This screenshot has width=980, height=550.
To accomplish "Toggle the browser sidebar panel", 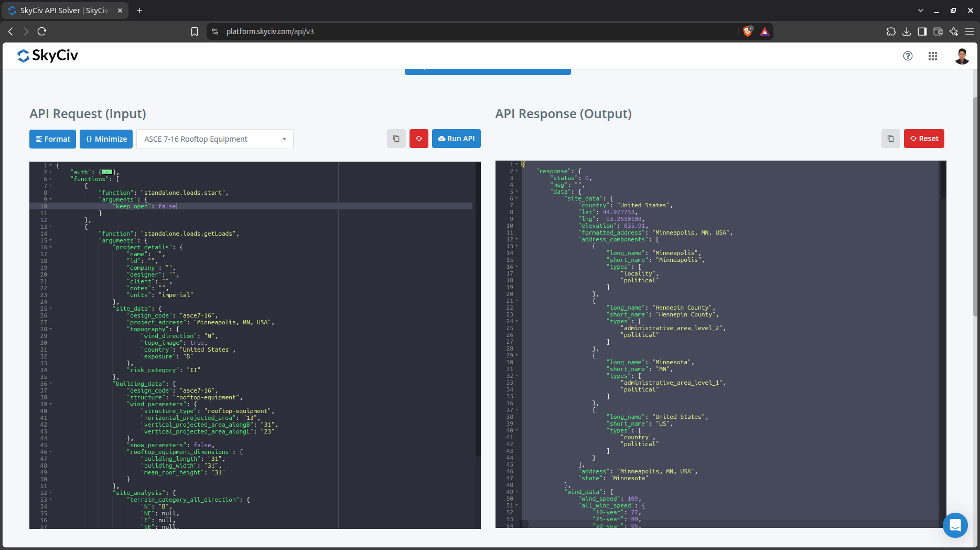I will (922, 31).
